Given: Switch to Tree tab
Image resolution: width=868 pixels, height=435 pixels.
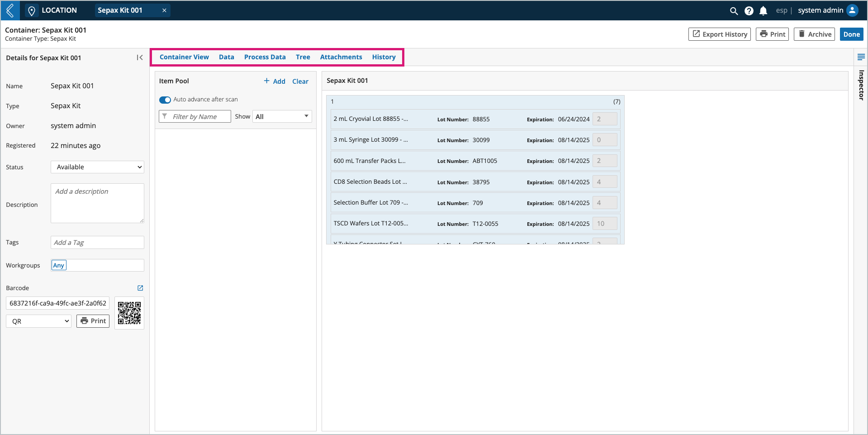Looking at the screenshot, I should [x=303, y=57].
